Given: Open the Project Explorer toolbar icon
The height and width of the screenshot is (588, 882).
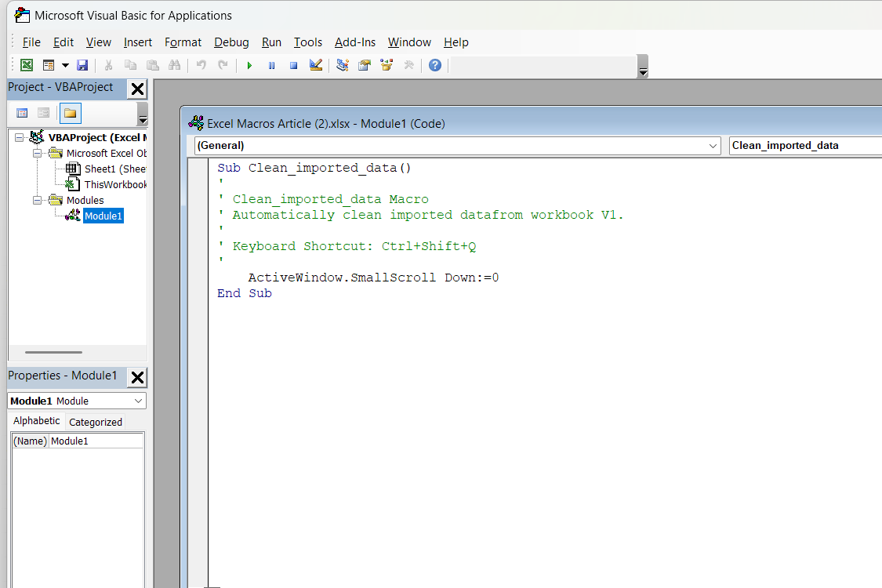Looking at the screenshot, I should [342, 65].
